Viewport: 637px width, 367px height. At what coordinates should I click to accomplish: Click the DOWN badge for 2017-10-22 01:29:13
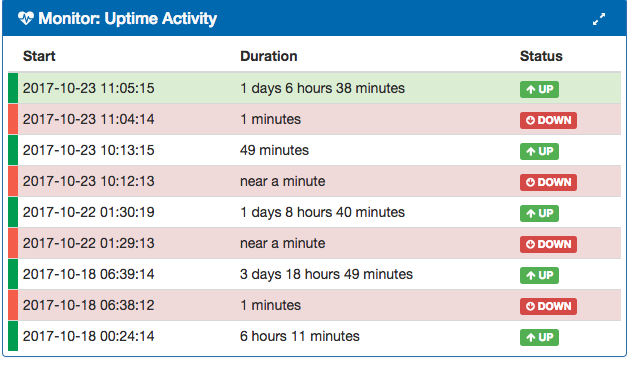click(x=548, y=244)
